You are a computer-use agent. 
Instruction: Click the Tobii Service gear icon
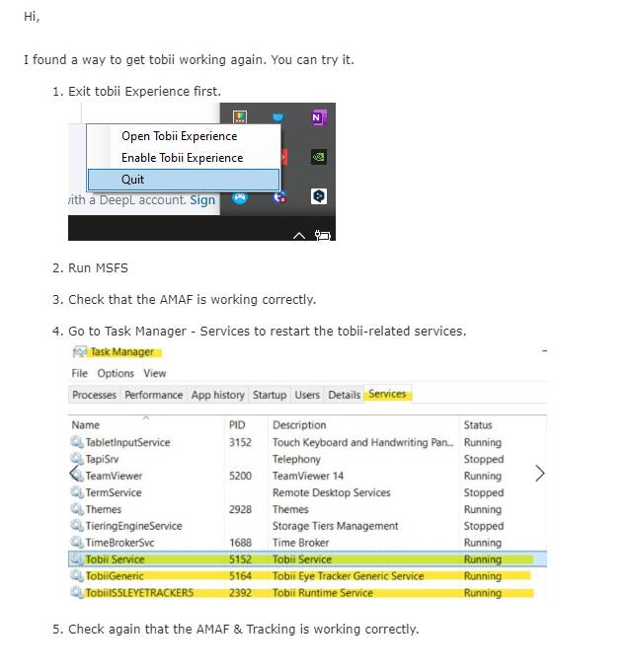pos(77,559)
